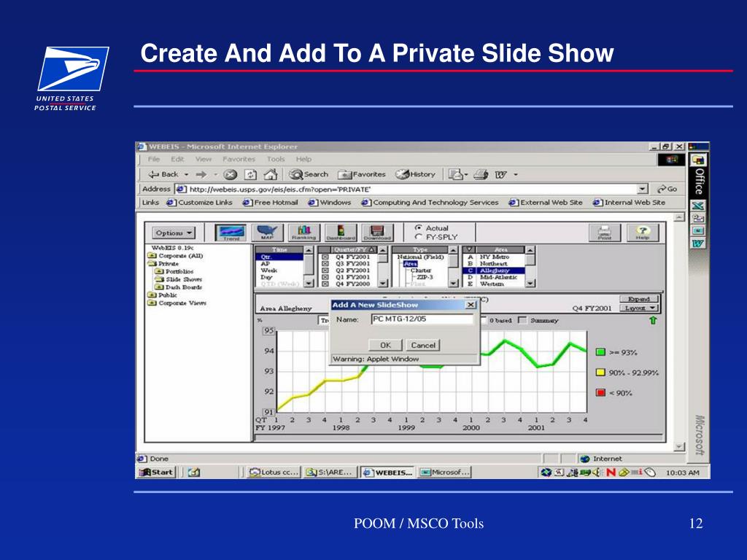Open the Dashboard traffic light icon
This screenshot has width=747, height=560.
click(x=341, y=233)
